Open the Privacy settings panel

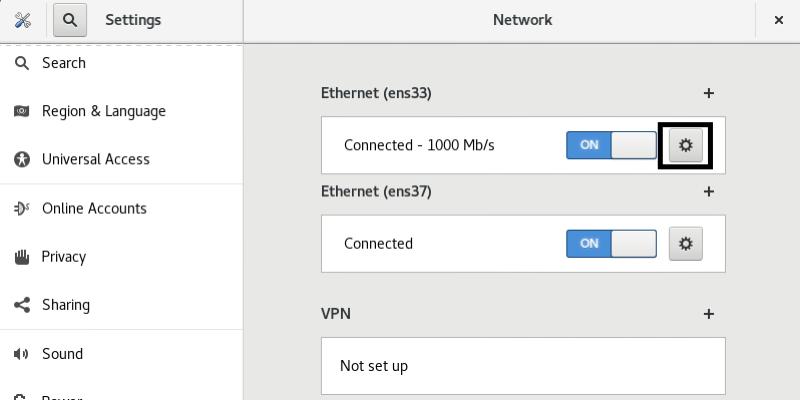coord(64,257)
